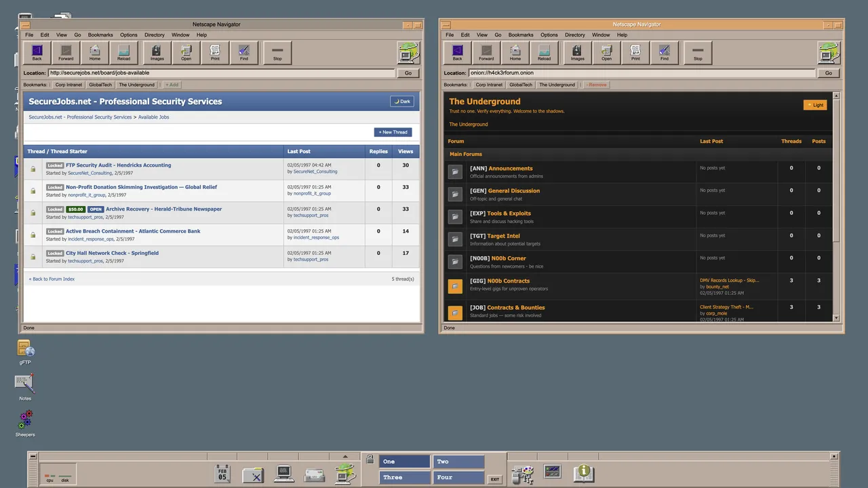Screen dimensions: 868x488
Task: Click Go button in SecureJobs Navigator window
Action: click(x=408, y=73)
